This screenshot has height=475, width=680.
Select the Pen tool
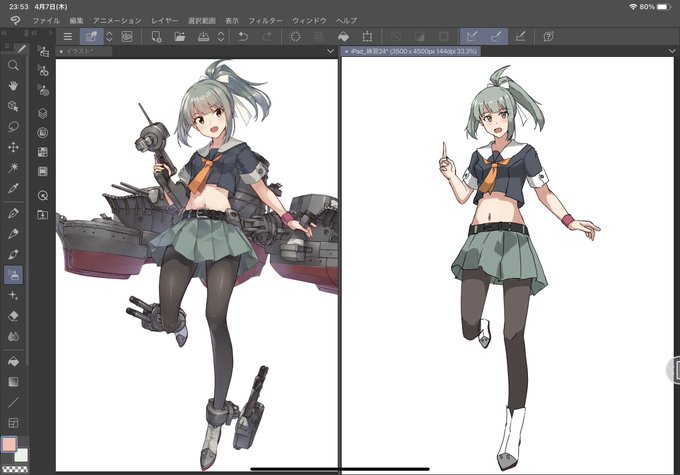tap(13, 213)
